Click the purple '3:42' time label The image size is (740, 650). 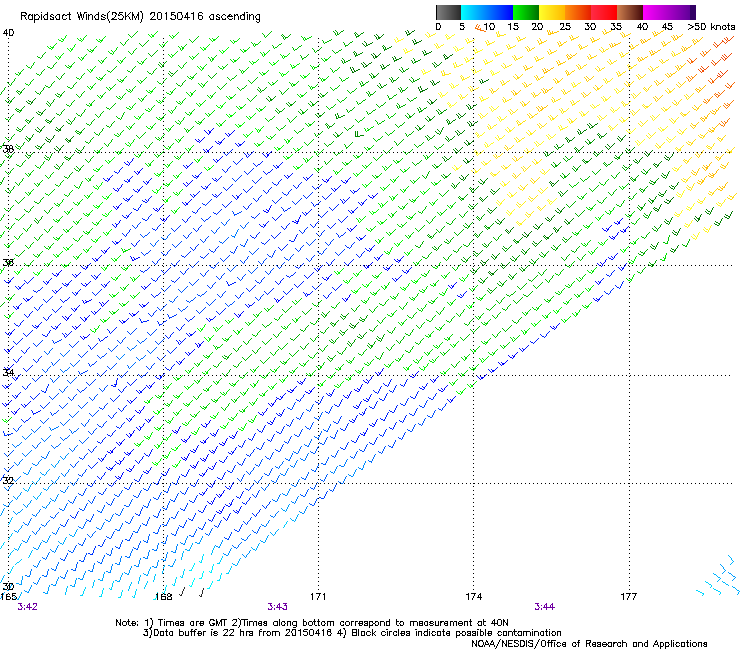tap(27, 607)
